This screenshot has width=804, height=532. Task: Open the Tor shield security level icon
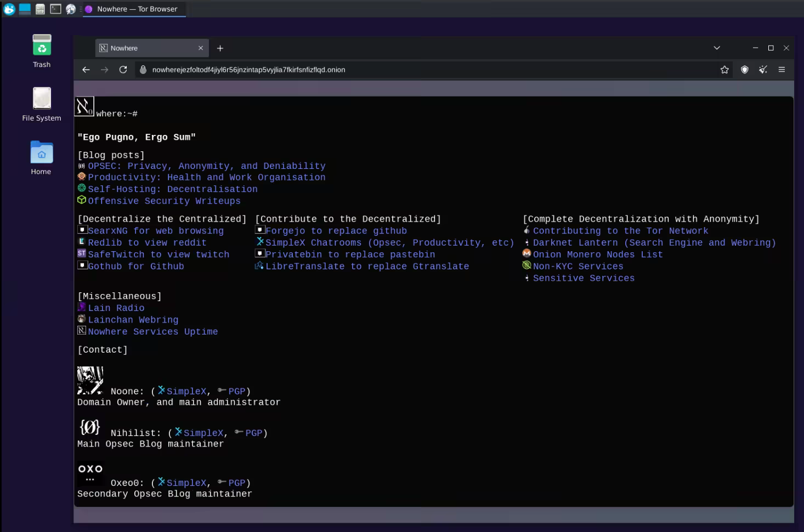[x=744, y=70]
